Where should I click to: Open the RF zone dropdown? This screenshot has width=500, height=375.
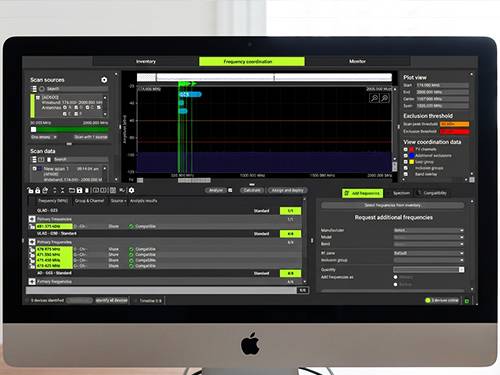429,253
